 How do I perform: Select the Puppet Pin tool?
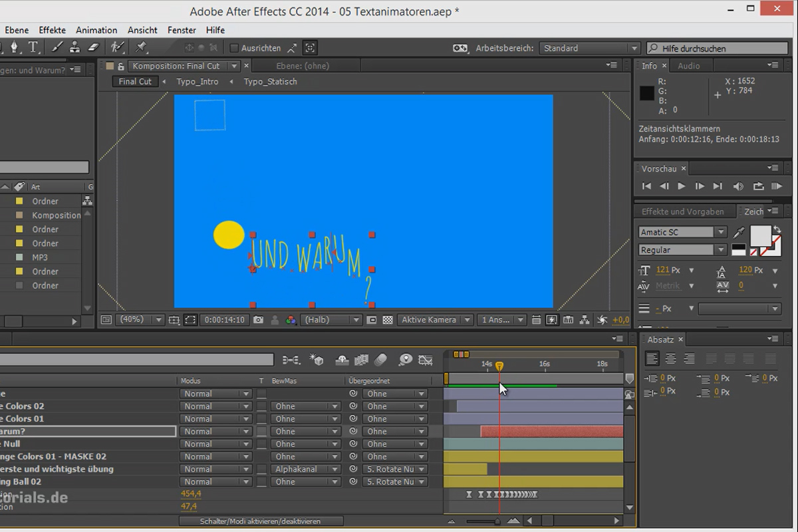140,47
